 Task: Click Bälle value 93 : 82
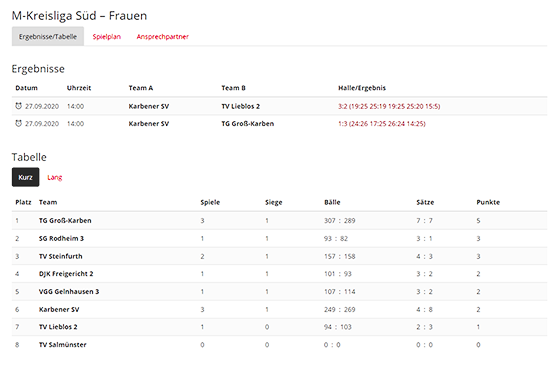[336, 238]
